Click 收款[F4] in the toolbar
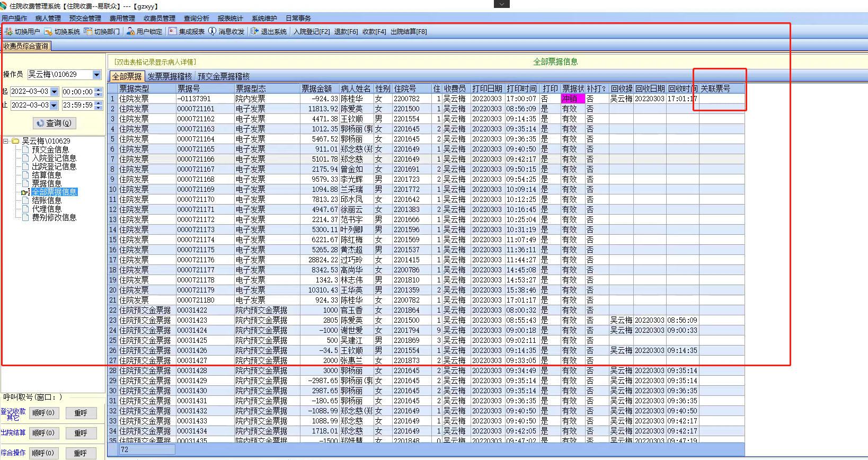Viewport: 868px width, 460px height. click(x=374, y=32)
